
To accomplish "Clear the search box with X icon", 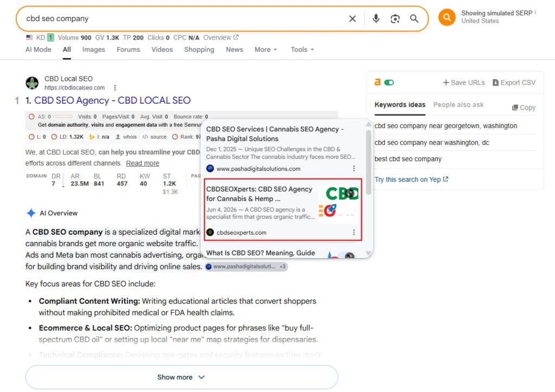I will [352, 19].
